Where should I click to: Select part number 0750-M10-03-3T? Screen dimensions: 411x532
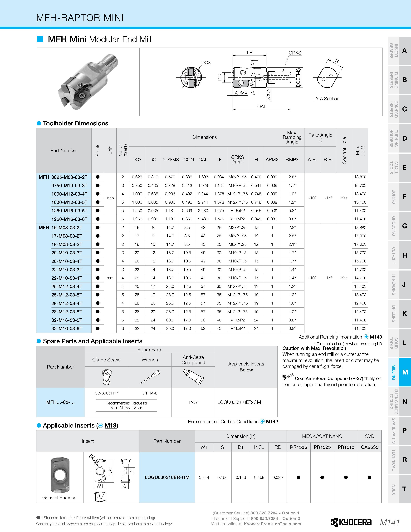[69, 186]
